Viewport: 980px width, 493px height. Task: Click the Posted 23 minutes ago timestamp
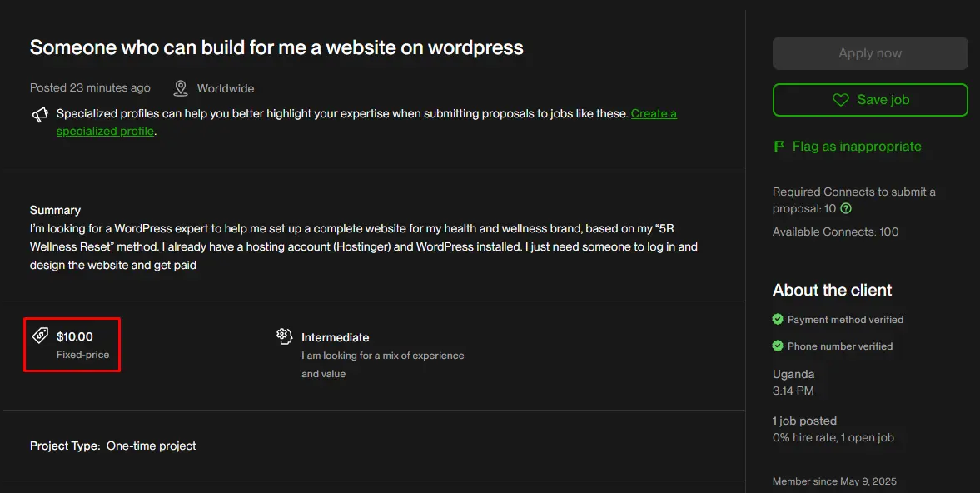(x=90, y=88)
